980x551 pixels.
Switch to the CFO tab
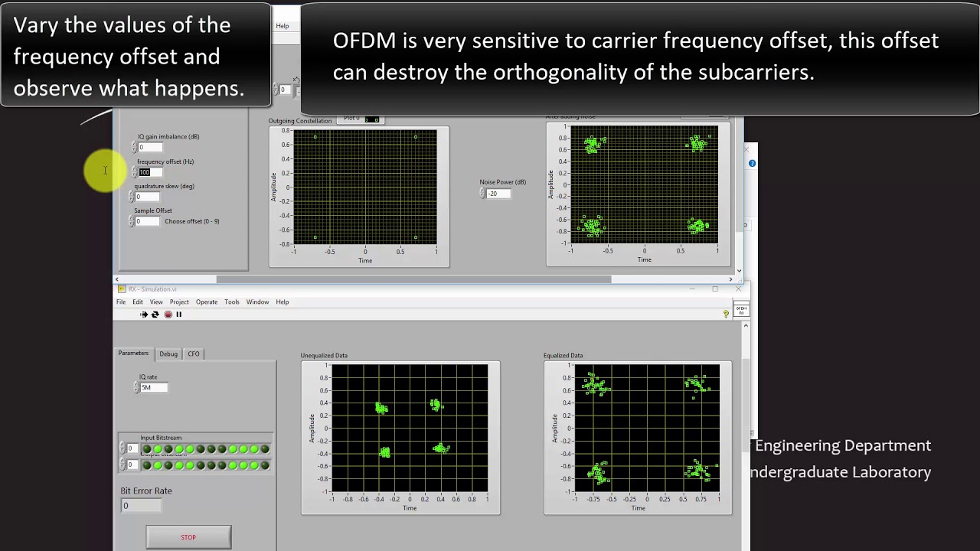tap(194, 354)
